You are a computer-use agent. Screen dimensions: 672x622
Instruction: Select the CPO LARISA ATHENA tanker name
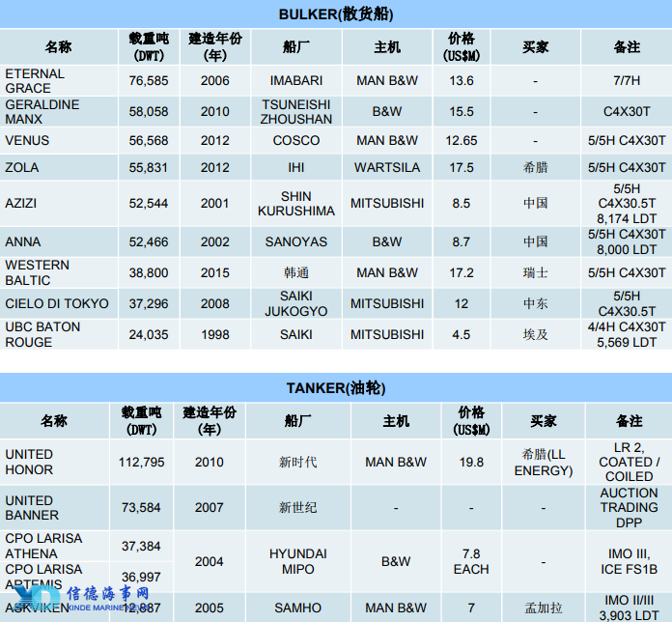click(43, 546)
